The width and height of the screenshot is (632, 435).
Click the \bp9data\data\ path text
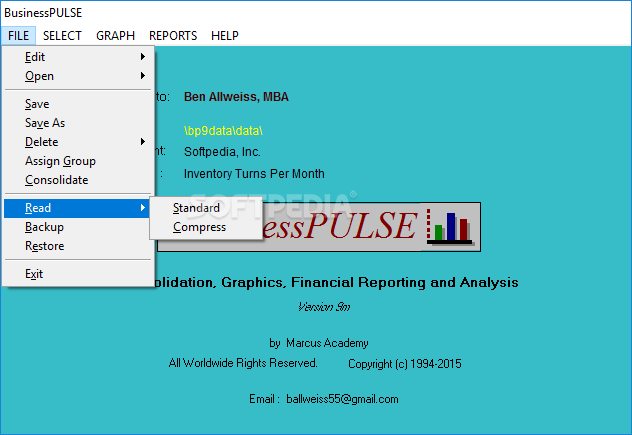[223, 131]
